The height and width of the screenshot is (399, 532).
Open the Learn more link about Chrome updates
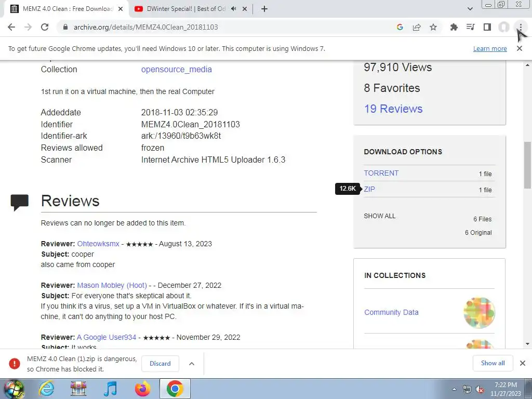coord(490,48)
